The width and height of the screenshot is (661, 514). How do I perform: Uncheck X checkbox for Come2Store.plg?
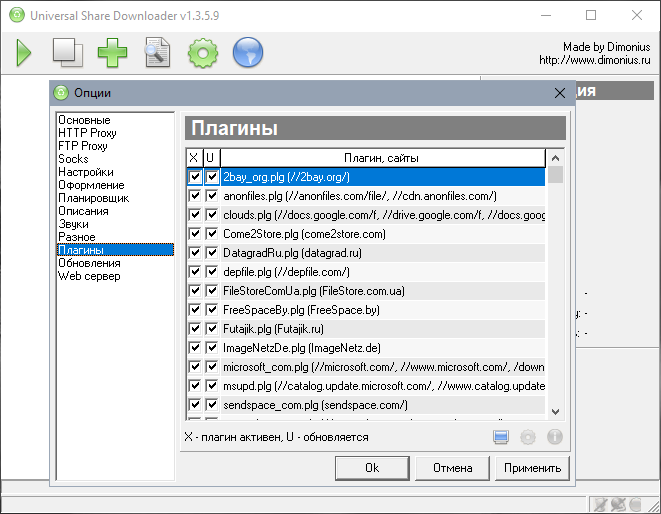tap(195, 234)
